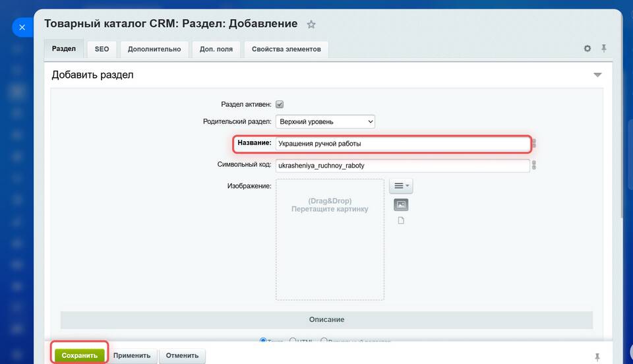This screenshot has width=633, height=364.
Task: Open form settings gear icon
Action: click(588, 49)
